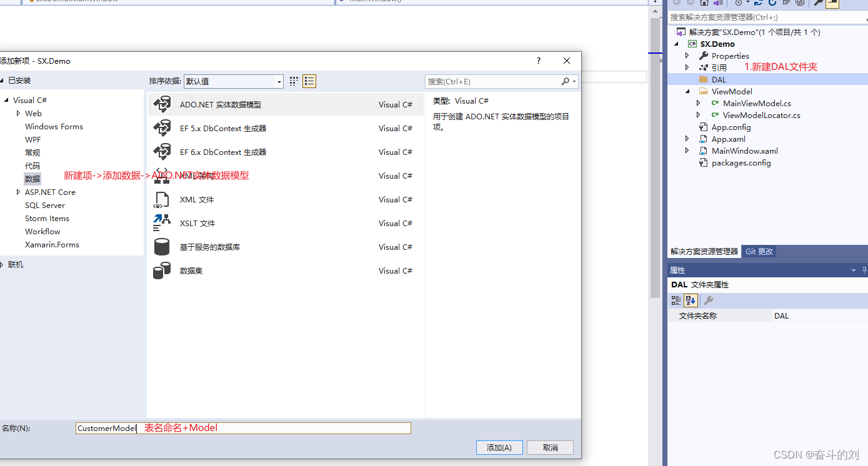This screenshot has height=466, width=868.
Task: Expand the Properties node in Solution Explorer
Action: (x=687, y=56)
